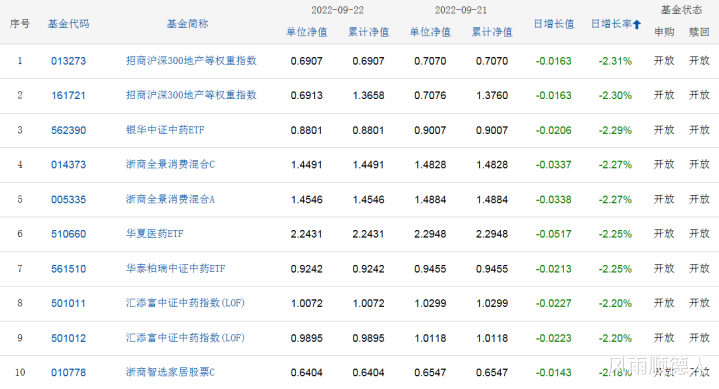This screenshot has width=719, height=389.
Task: Select daily change -0.0223 cell
Action: [x=553, y=338]
